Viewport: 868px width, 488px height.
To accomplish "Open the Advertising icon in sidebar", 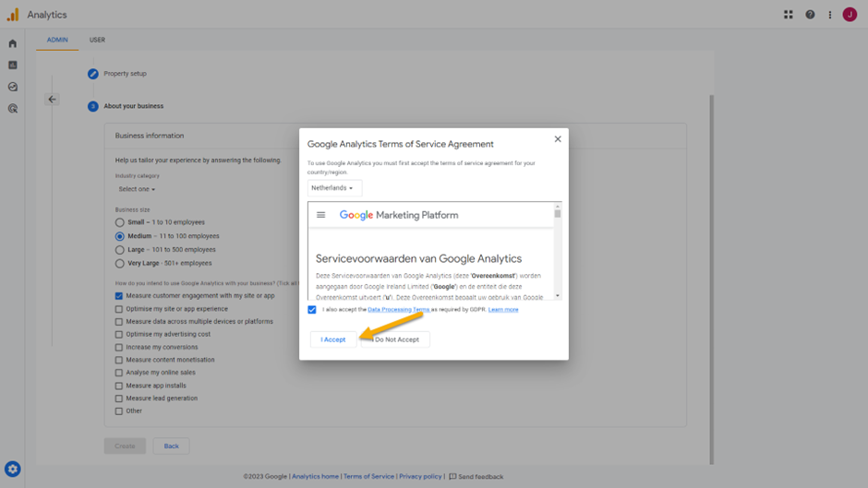I will click(12, 109).
